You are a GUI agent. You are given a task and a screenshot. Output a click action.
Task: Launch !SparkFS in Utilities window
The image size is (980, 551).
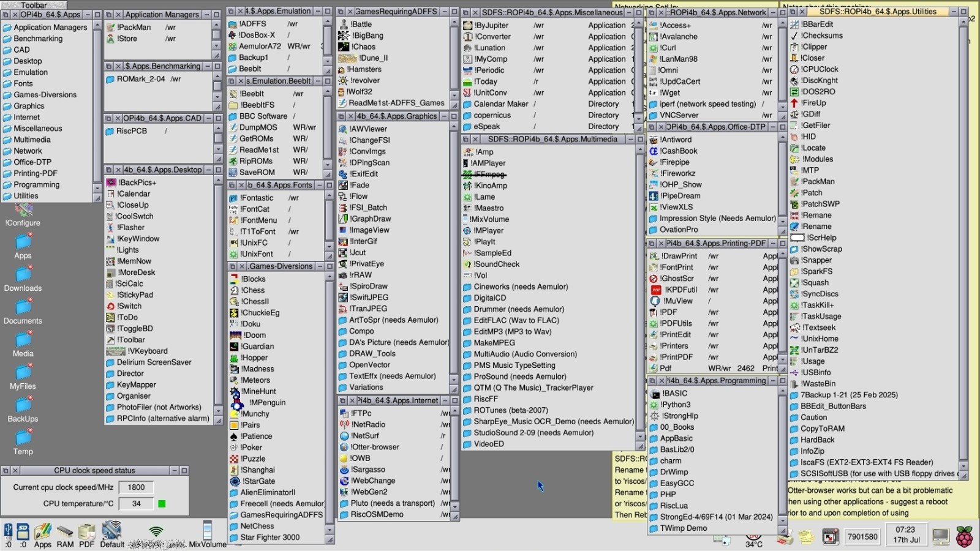click(x=811, y=271)
